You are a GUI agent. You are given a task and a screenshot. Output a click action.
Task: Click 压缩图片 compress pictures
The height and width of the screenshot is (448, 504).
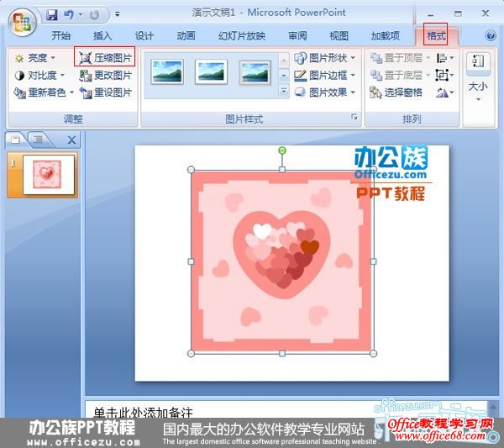click(105, 57)
